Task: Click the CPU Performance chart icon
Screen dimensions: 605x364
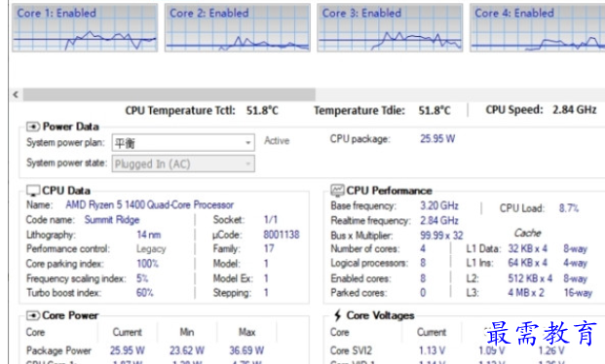Action: tap(337, 190)
